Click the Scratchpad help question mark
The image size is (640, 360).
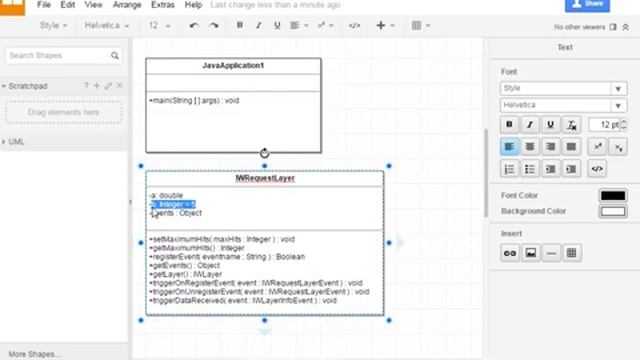86,85
